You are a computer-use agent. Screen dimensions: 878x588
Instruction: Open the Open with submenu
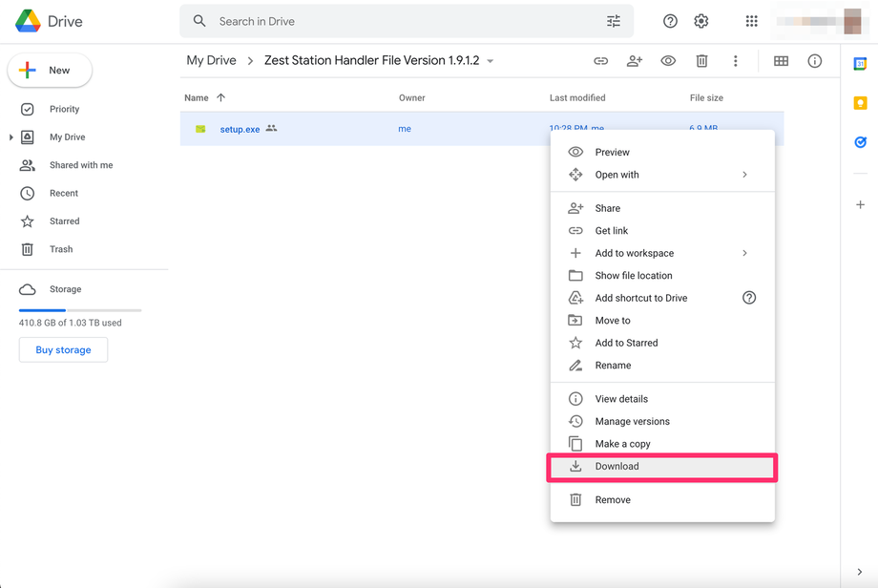pos(617,175)
